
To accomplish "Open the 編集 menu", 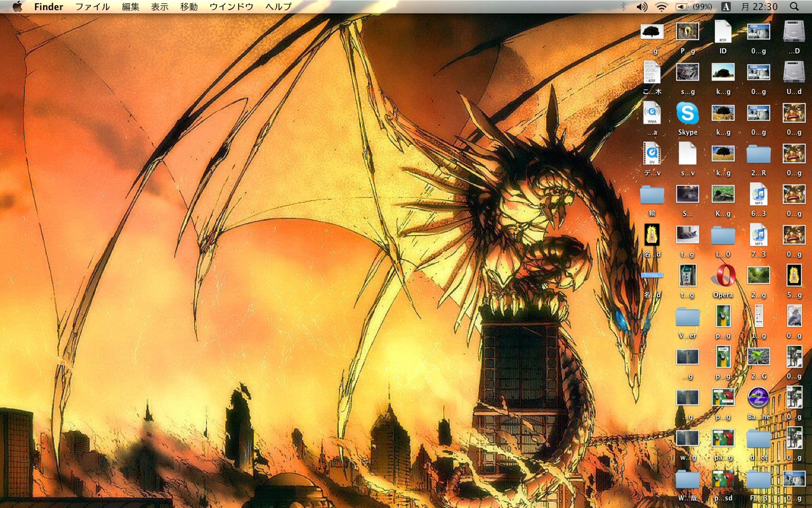I will pyautogui.click(x=131, y=6).
